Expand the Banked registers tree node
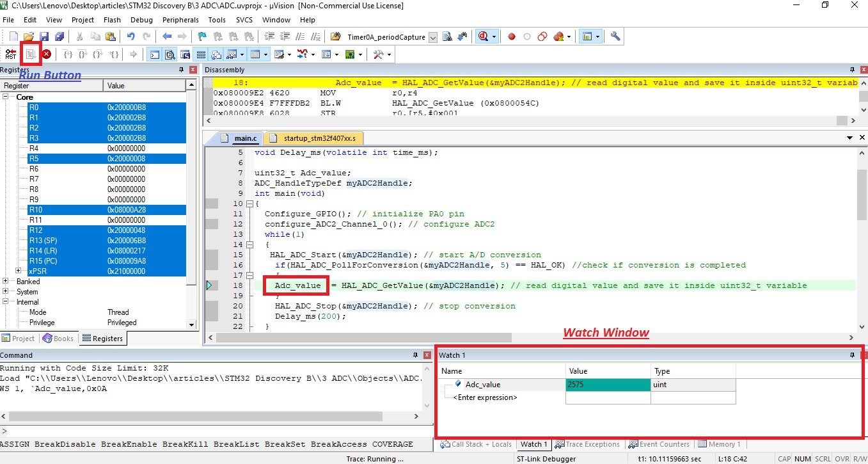The image size is (868, 464). pos(6,282)
